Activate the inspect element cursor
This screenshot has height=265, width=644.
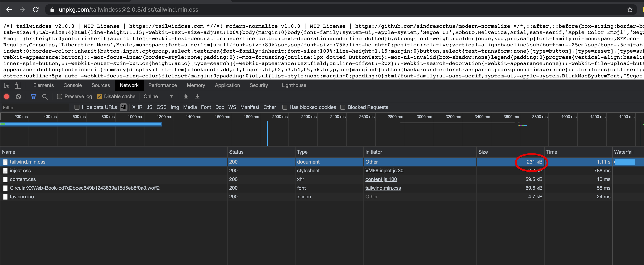(6, 85)
